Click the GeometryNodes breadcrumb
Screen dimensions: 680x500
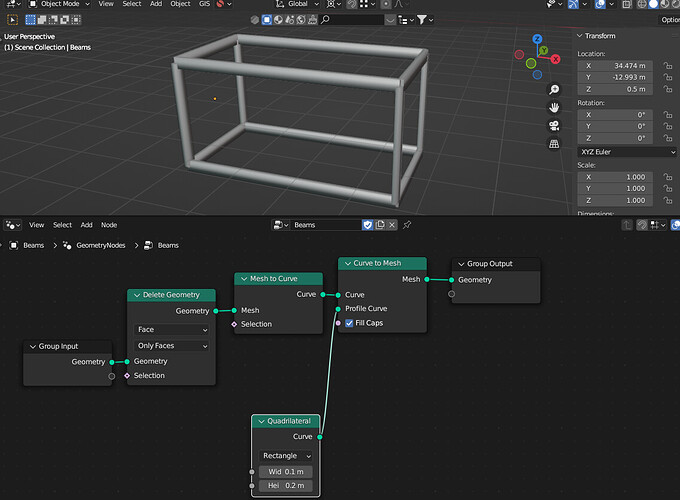tap(101, 245)
